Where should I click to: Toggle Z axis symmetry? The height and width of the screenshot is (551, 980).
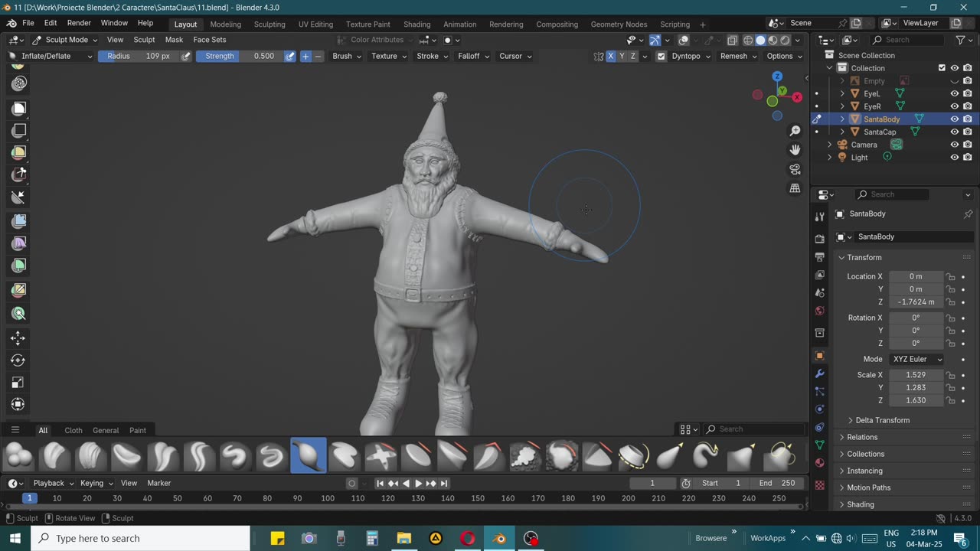pos(632,56)
